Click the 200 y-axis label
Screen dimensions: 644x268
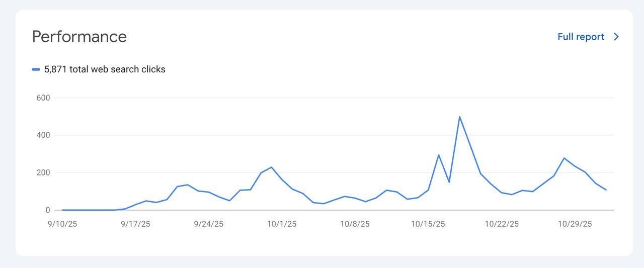coord(43,172)
